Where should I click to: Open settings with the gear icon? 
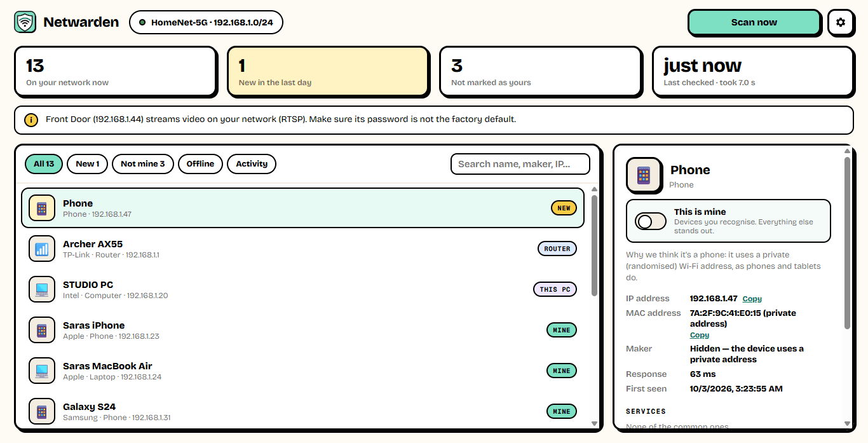841,22
